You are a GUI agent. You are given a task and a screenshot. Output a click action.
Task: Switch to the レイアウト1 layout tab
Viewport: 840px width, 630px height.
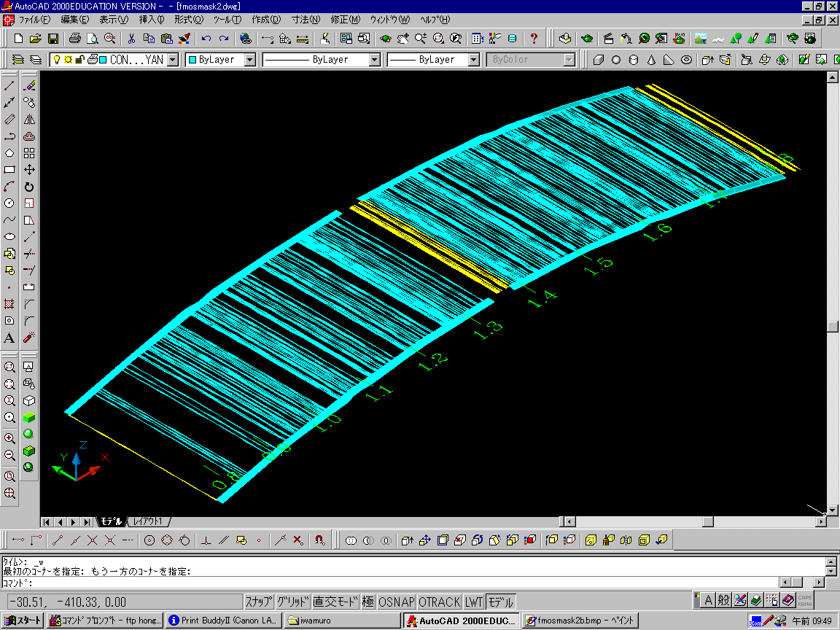148,521
